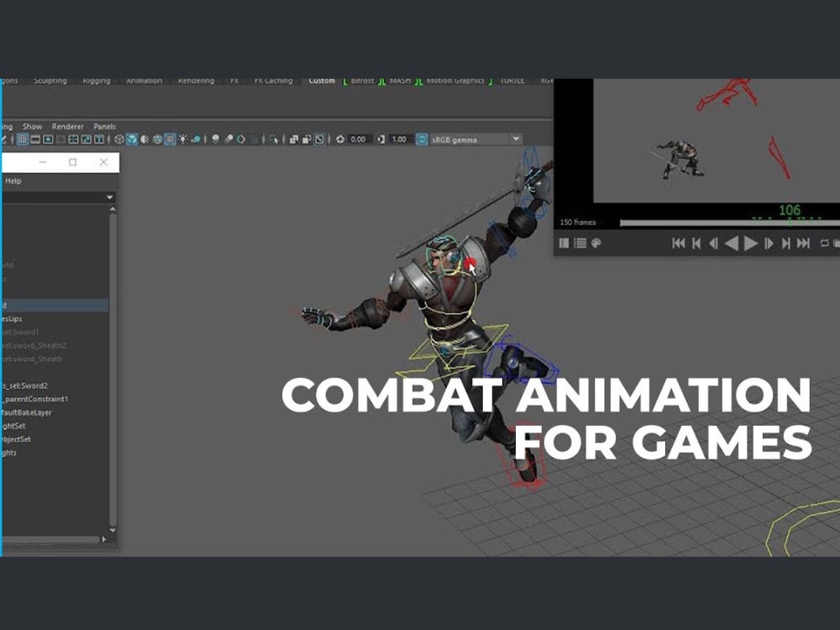Open the Renderer menu
Image resolution: width=840 pixels, height=630 pixels.
(x=67, y=127)
